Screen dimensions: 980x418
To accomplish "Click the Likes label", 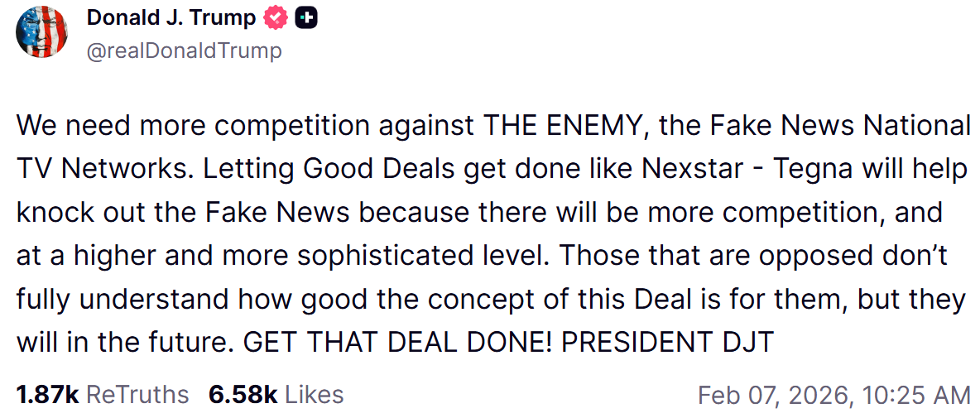I will pos(315,395).
